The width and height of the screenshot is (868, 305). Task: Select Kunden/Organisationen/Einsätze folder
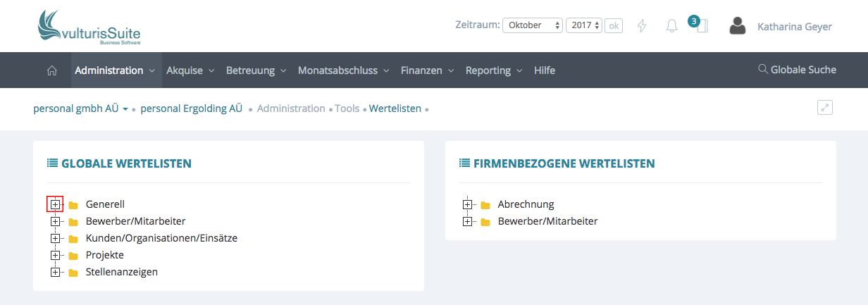[161, 238]
